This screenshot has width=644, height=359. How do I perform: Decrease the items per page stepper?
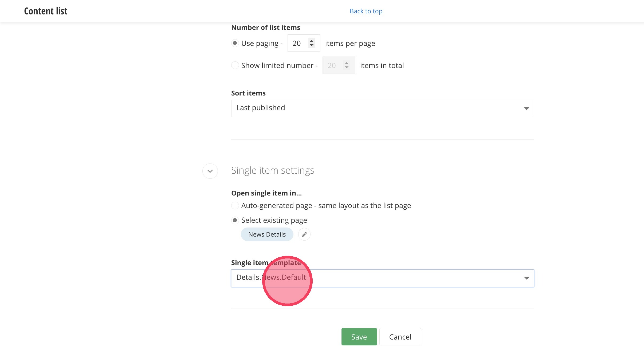[312, 46]
